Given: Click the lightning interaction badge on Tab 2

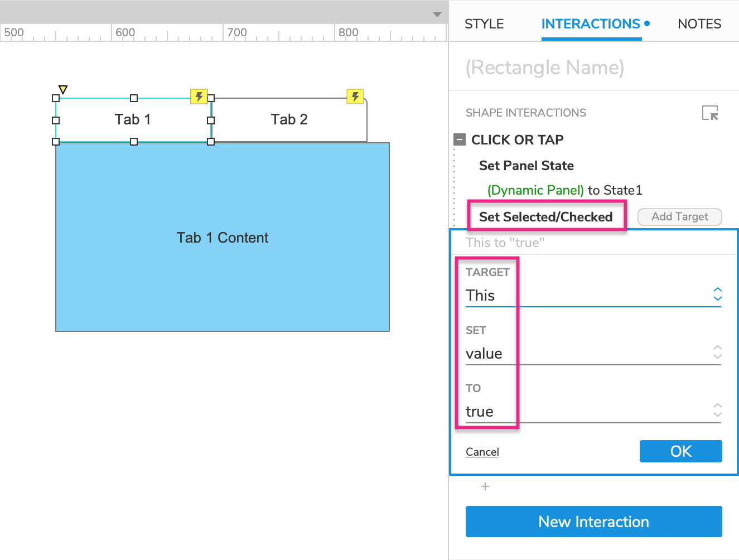Looking at the screenshot, I should tap(355, 96).
